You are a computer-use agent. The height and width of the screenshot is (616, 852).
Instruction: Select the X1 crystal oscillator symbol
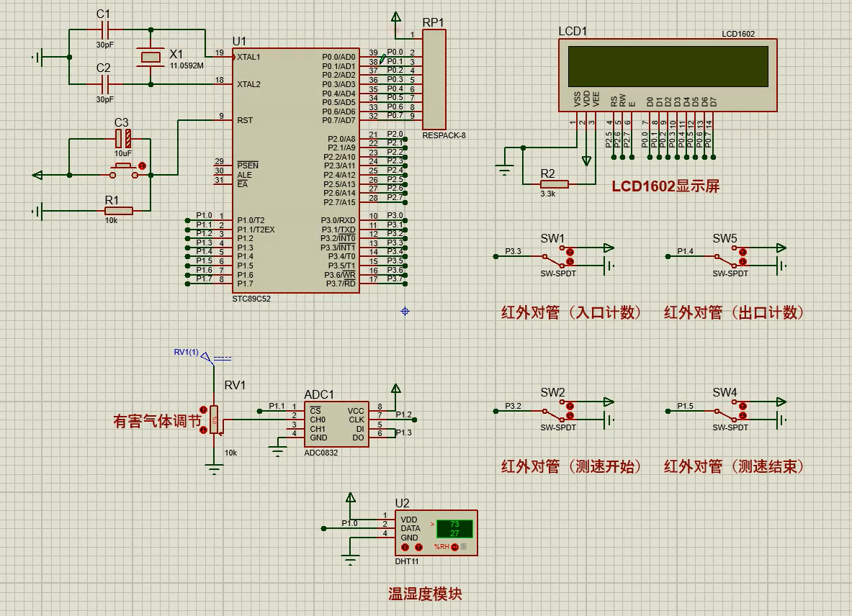coord(151,57)
